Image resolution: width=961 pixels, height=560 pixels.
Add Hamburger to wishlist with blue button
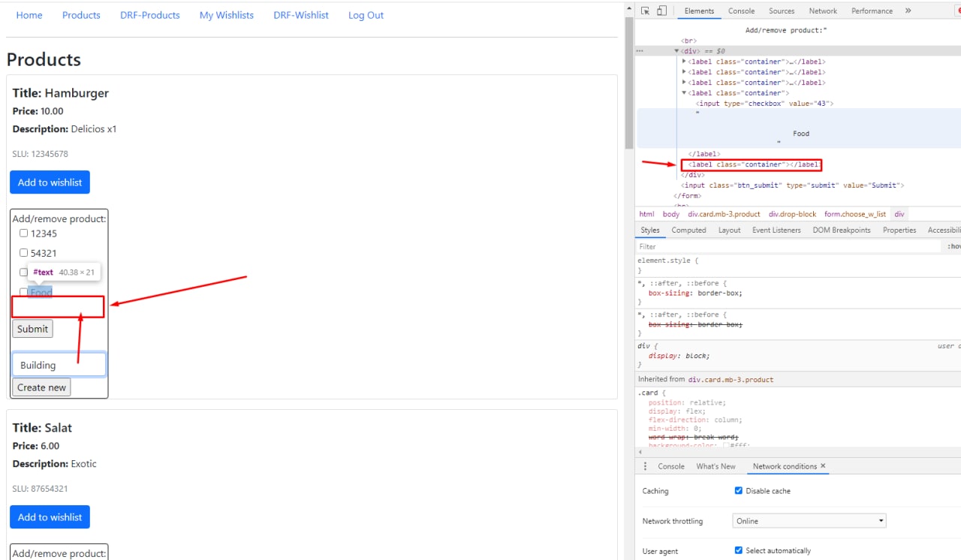click(x=50, y=182)
